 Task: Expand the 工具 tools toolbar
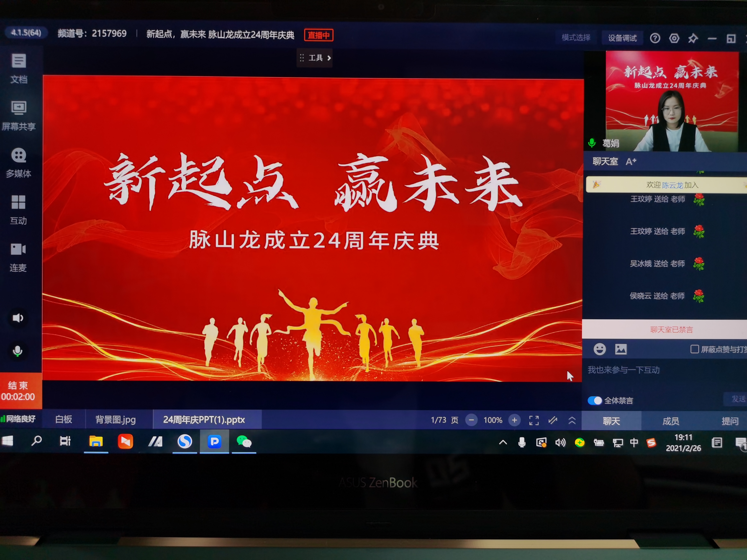point(315,58)
